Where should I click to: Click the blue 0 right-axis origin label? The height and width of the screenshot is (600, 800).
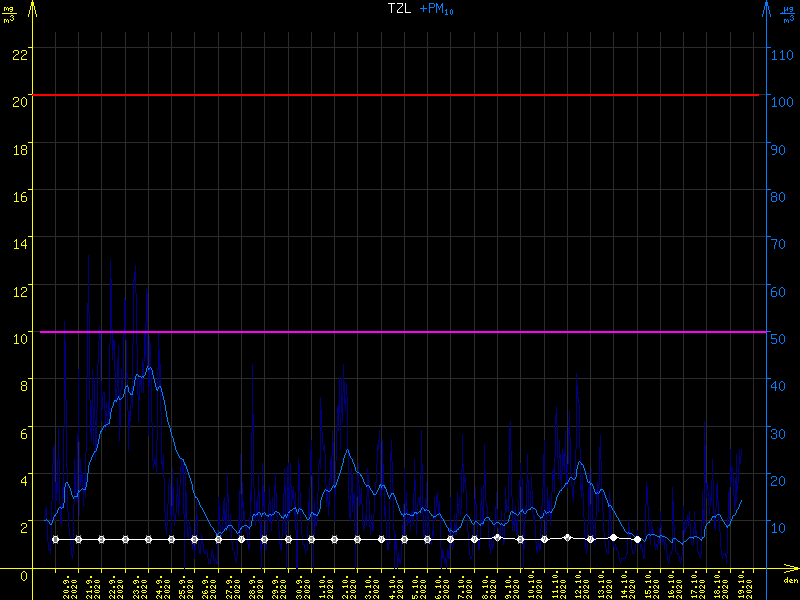776,574
